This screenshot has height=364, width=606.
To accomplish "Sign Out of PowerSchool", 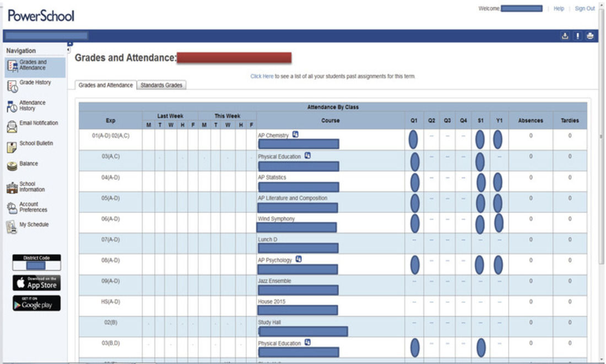I will [583, 8].
